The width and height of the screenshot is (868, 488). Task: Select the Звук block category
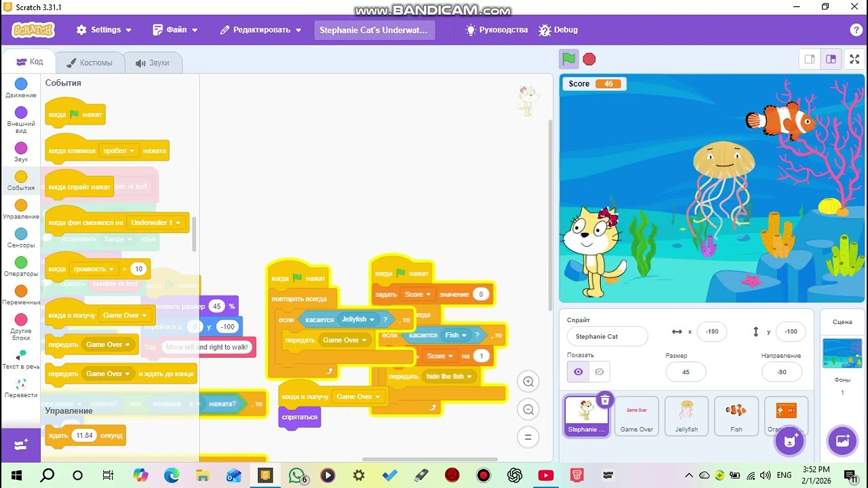[21, 152]
